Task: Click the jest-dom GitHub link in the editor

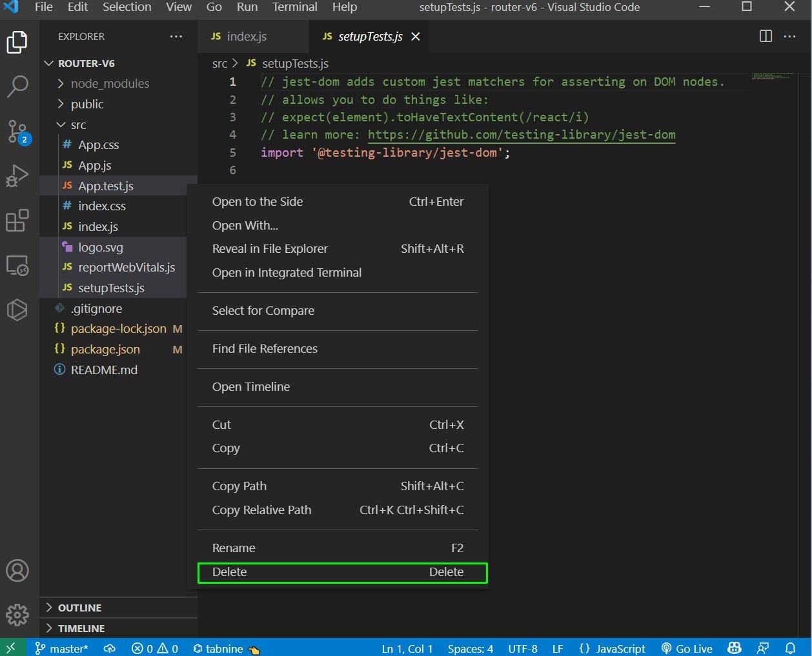Action: pyautogui.click(x=522, y=135)
